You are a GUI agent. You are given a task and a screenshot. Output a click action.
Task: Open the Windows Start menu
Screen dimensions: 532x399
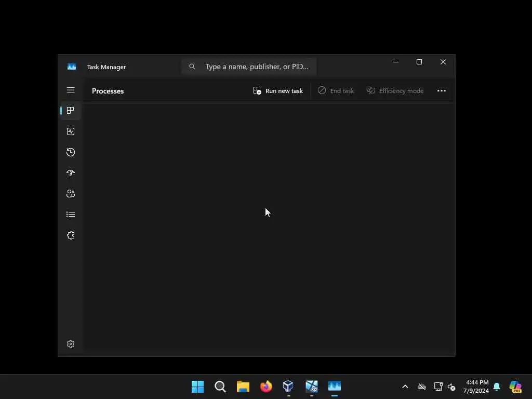point(197,387)
